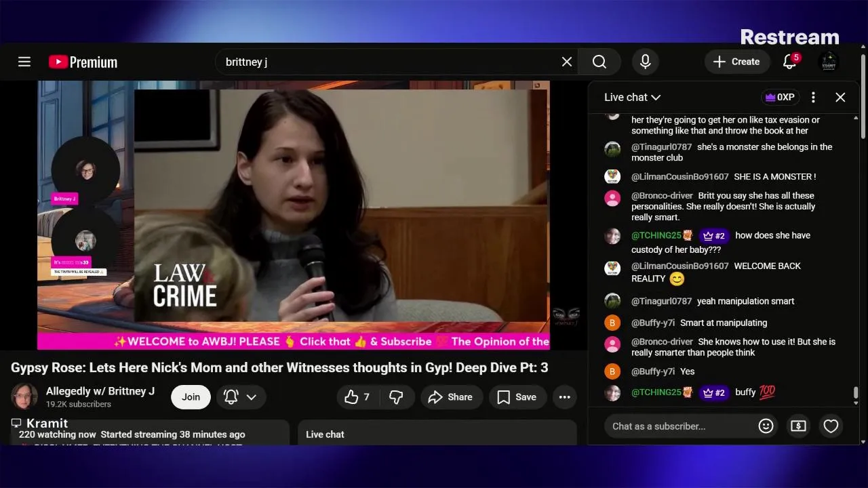This screenshot has height=488, width=868.
Task: Clear the search box text
Action: tap(567, 62)
